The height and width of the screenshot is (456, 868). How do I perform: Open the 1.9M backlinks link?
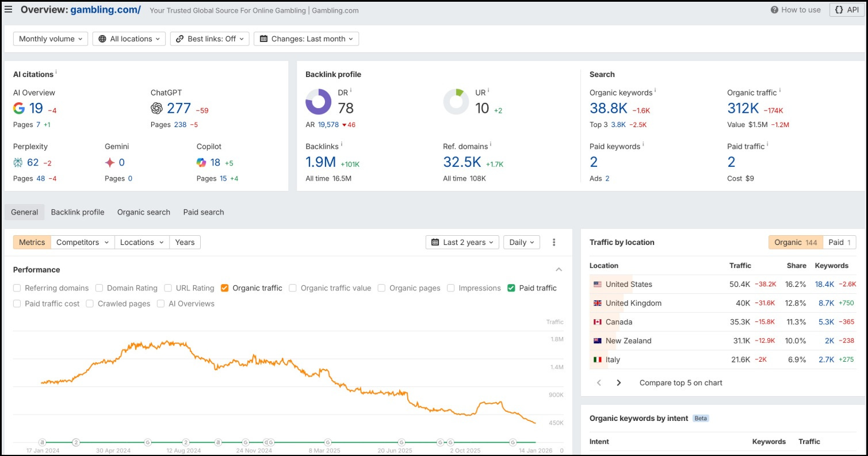[320, 162]
